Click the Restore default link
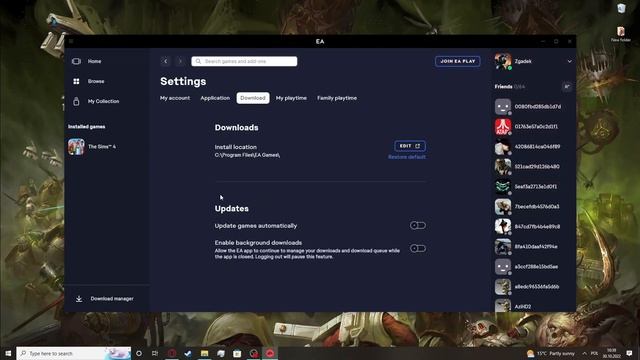The width and height of the screenshot is (640, 360). pyautogui.click(x=407, y=157)
